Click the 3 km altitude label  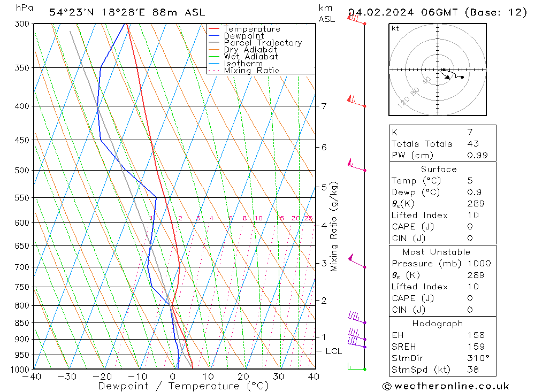click(324, 263)
